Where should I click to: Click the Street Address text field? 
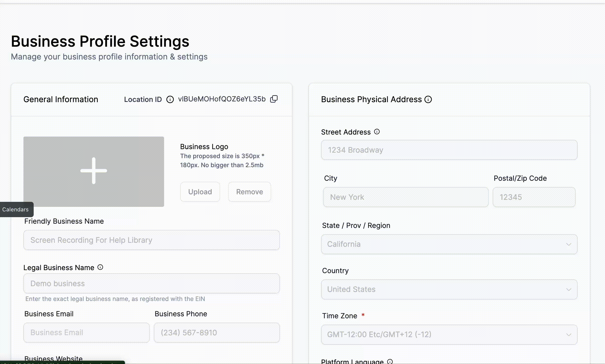[449, 150]
